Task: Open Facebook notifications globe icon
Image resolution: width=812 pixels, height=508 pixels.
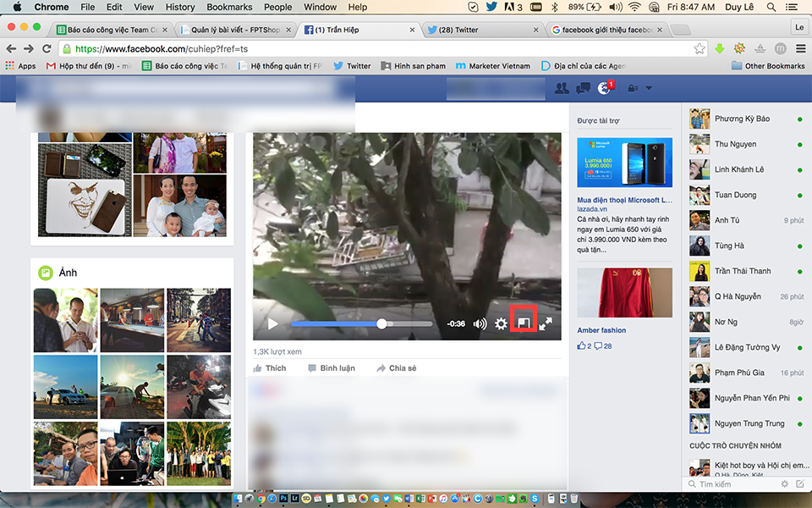Action: [x=604, y=88]
